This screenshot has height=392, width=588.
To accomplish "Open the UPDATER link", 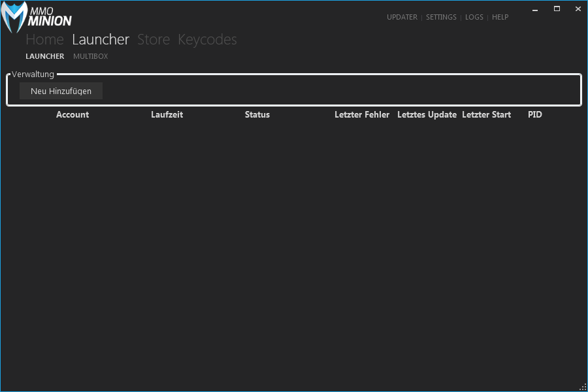I will 402,17.
